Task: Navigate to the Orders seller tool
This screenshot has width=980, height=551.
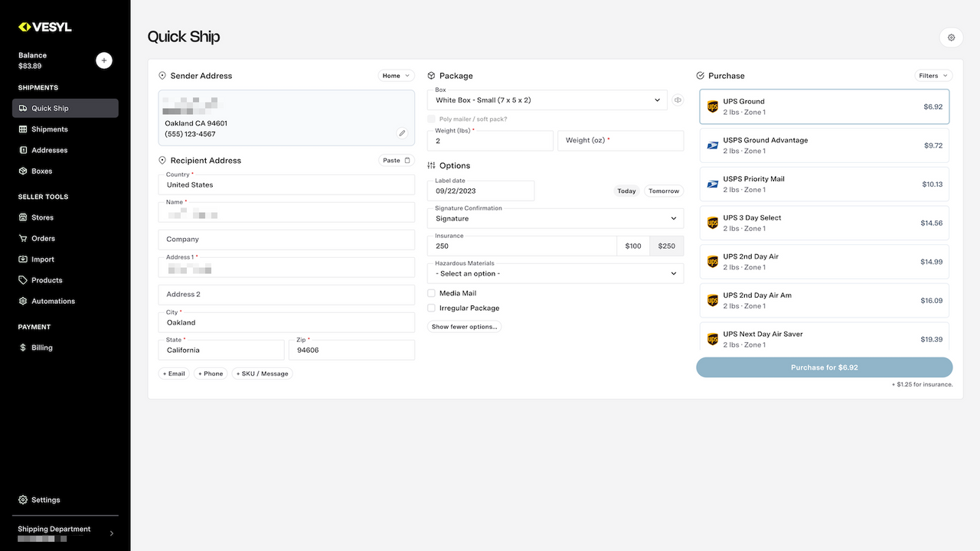Action: point(42,238)
